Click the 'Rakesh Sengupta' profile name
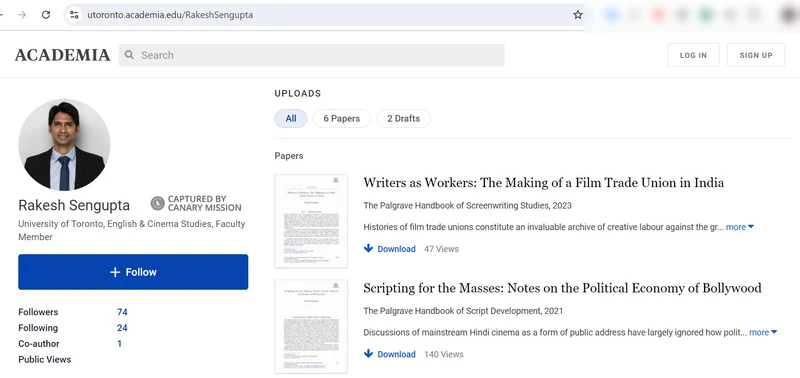The image size is (800, 378). 74,205
